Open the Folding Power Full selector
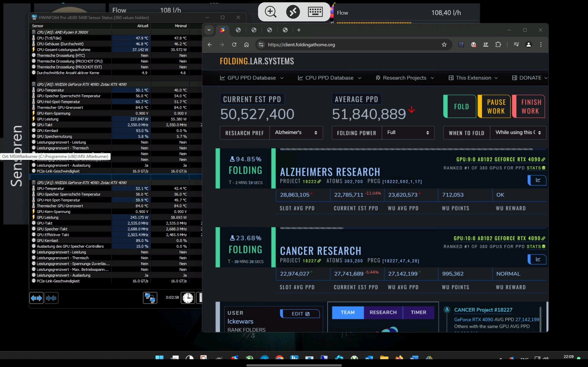The width and height of the screenshot is (588, 367). pos(408,133)
